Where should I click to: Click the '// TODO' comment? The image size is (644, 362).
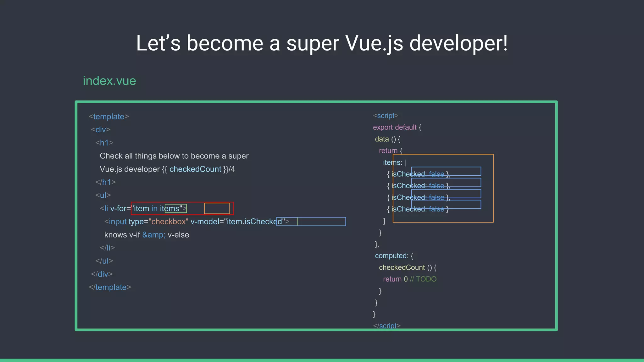pyautogui.click(x=423, y=279)
